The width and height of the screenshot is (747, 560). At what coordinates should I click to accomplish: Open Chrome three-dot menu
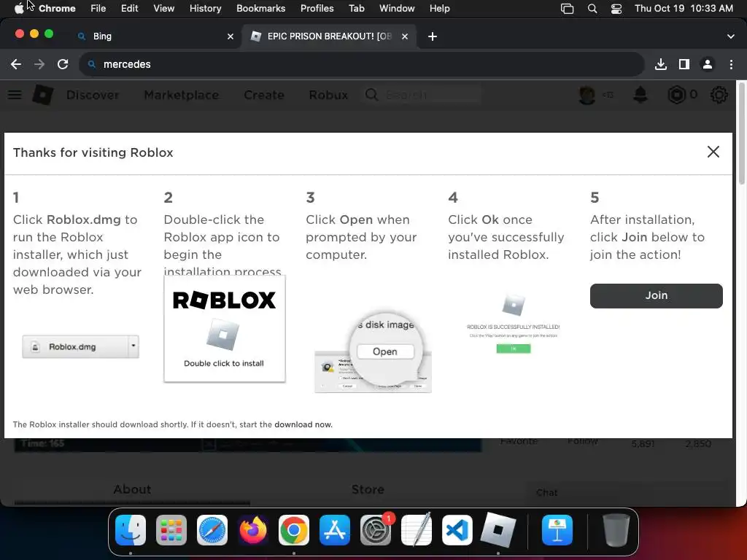point(731,64)
